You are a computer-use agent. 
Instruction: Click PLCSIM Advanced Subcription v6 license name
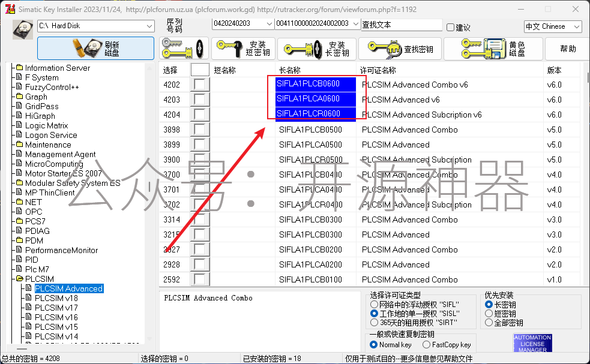point(421,115)
